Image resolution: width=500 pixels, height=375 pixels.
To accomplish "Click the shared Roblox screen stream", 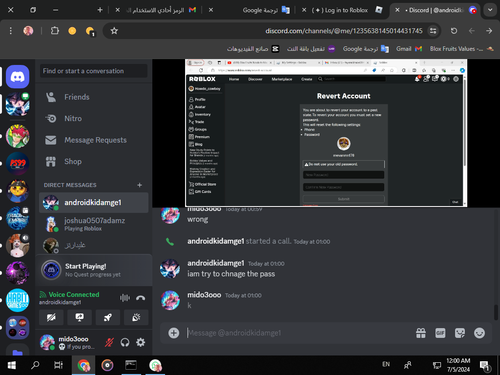I will click(326, 133).
